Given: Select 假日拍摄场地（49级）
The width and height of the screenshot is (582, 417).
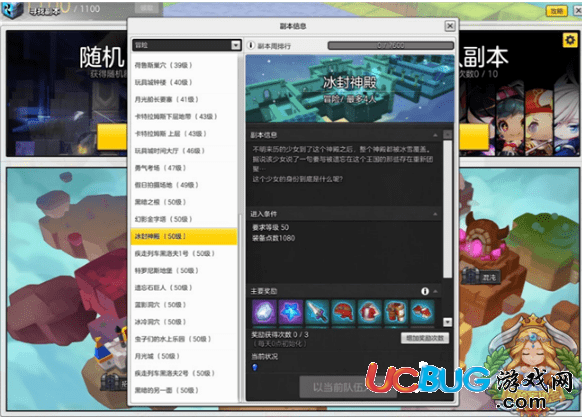Looking at the screenshot, I should [x=184, y=185].
